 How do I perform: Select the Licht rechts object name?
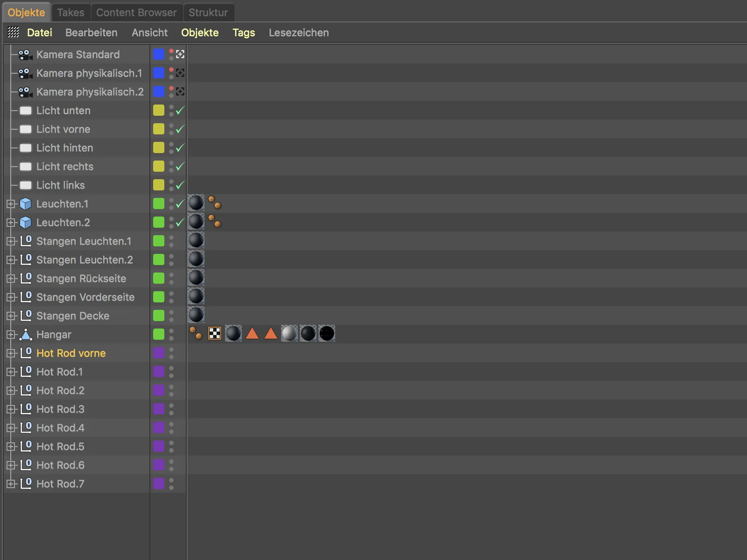tap(65, 167)
